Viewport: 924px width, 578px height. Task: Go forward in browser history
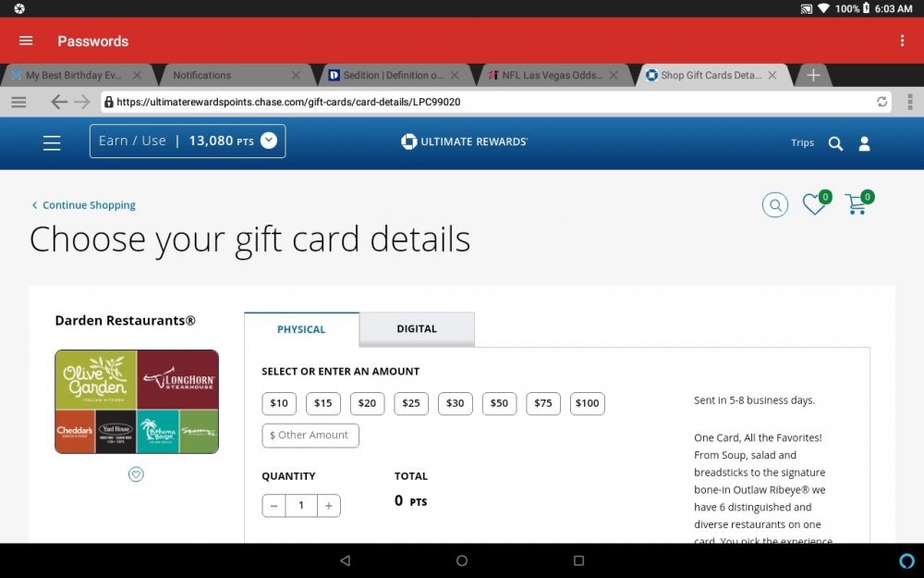pyautogui.click(x=82, y=102)
